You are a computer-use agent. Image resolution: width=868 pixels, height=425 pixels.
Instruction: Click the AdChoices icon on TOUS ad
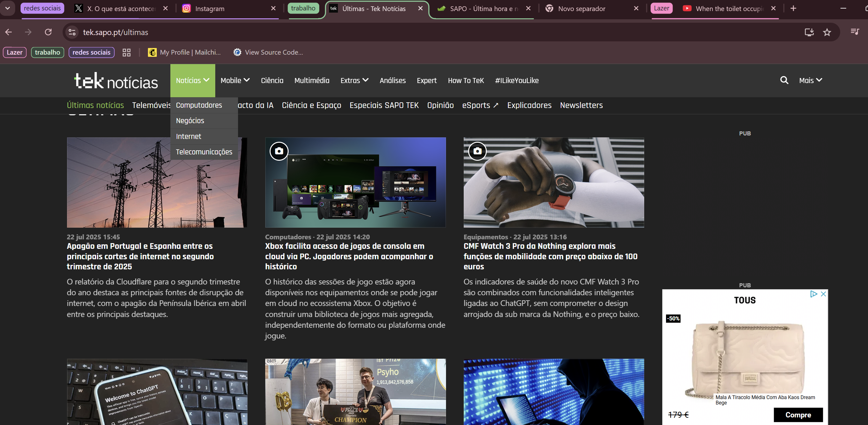pos(814,294)
